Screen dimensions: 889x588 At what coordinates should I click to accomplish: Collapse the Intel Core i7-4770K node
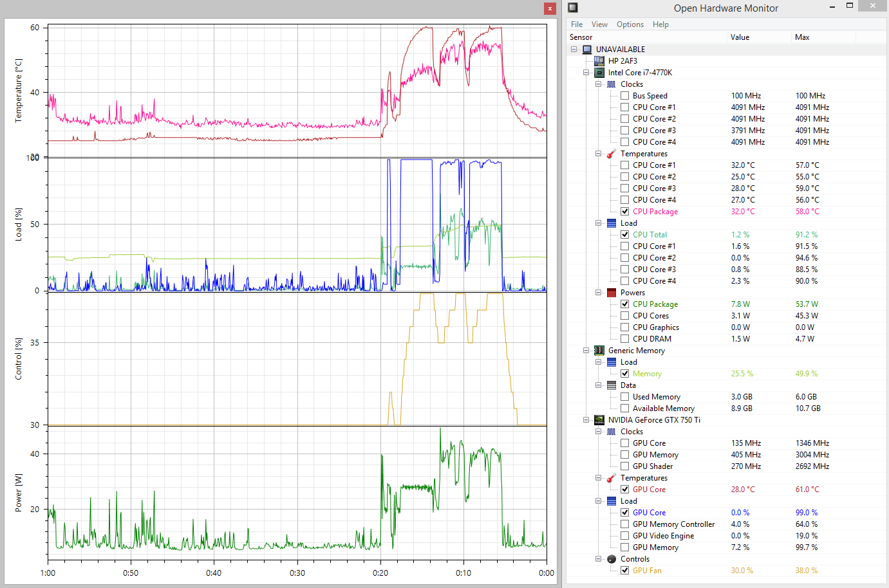tap(585, 72)
